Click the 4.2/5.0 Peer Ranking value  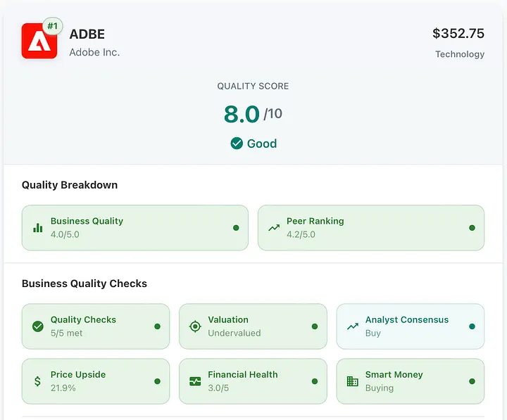(x=301, y=234)
